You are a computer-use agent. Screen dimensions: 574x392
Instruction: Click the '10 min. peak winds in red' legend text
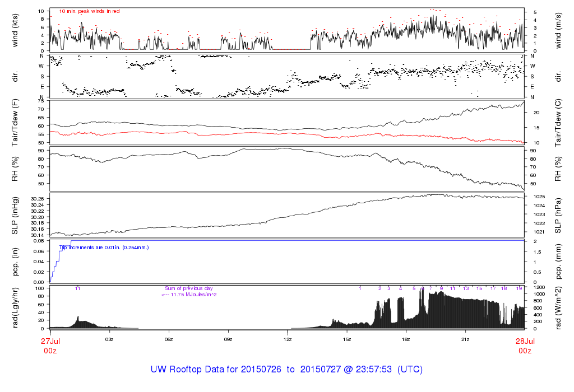[x=89, y=11]
